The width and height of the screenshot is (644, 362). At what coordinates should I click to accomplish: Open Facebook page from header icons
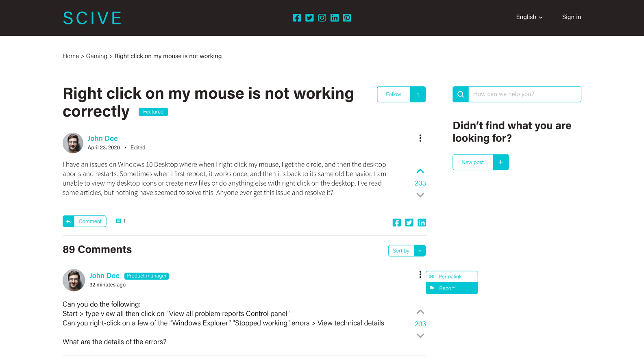pos(297,18)
